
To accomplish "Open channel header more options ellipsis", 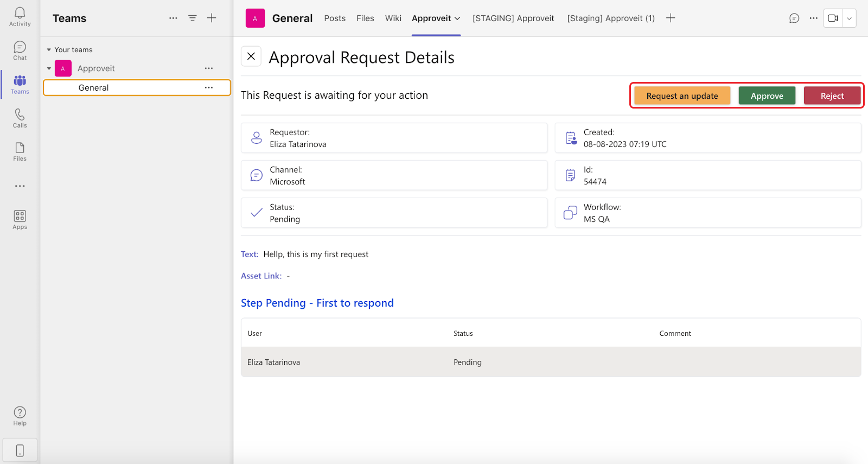I will (813, 18).
